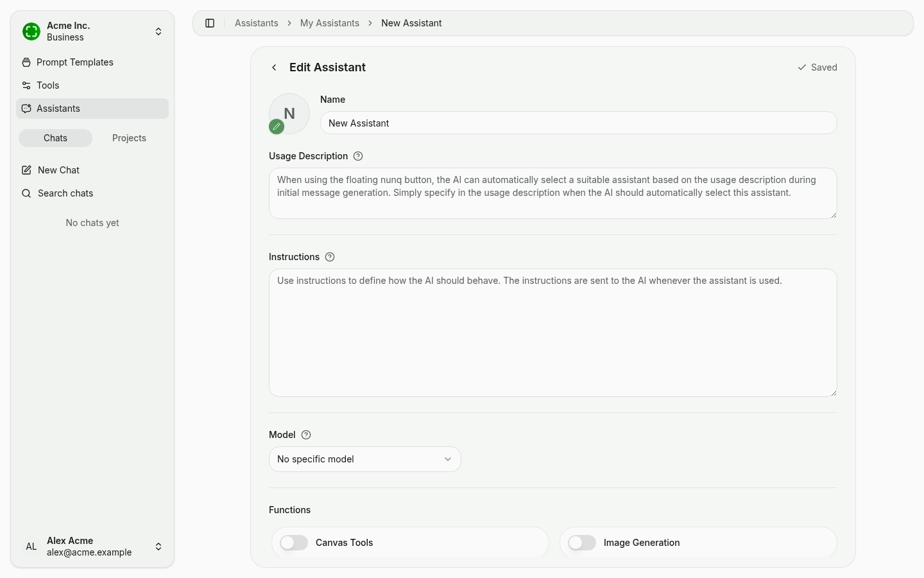Click the New Chat pencil icon
The image size is (924, 578).
tap(26, 170)
